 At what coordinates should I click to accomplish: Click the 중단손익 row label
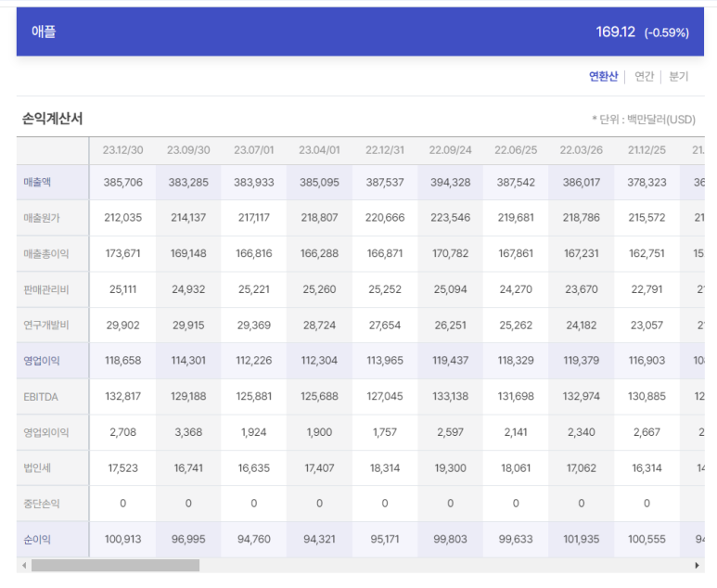click(42, 504)
